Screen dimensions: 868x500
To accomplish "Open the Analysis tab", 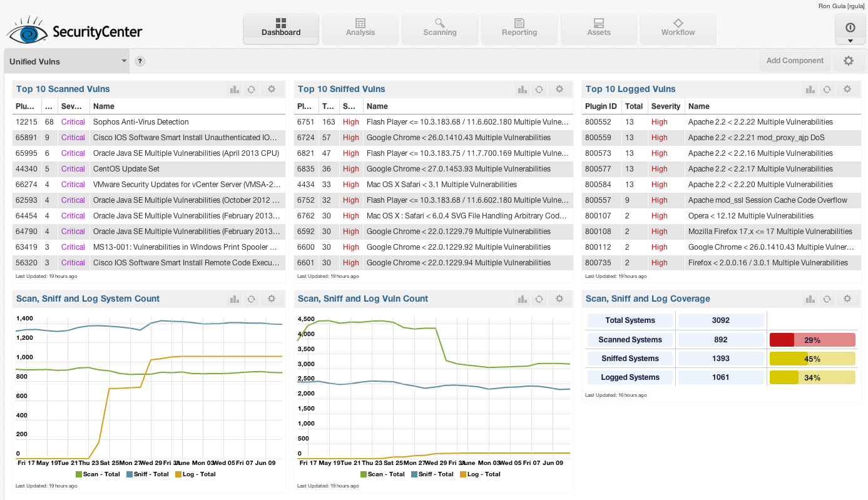I will [360, 29].
